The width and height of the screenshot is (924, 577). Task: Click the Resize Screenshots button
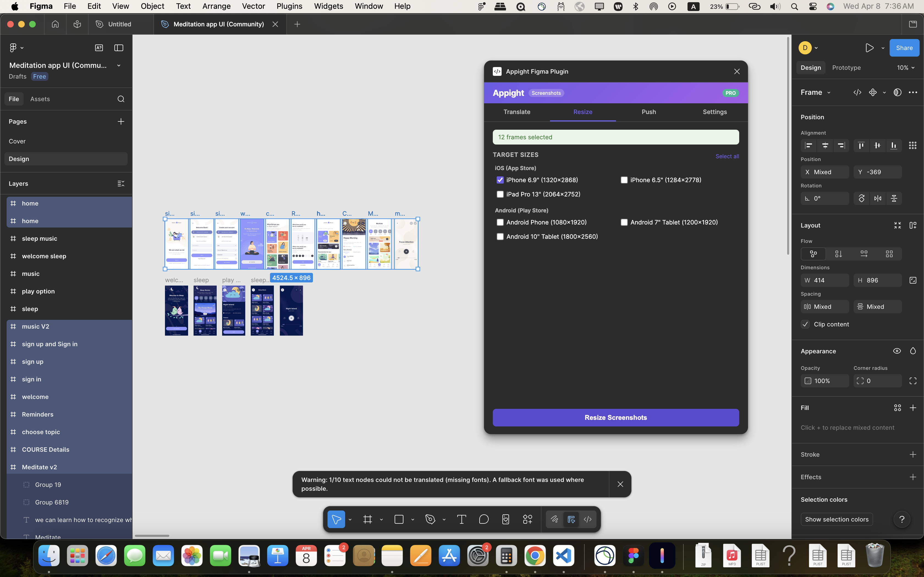[x=615, y=417]
